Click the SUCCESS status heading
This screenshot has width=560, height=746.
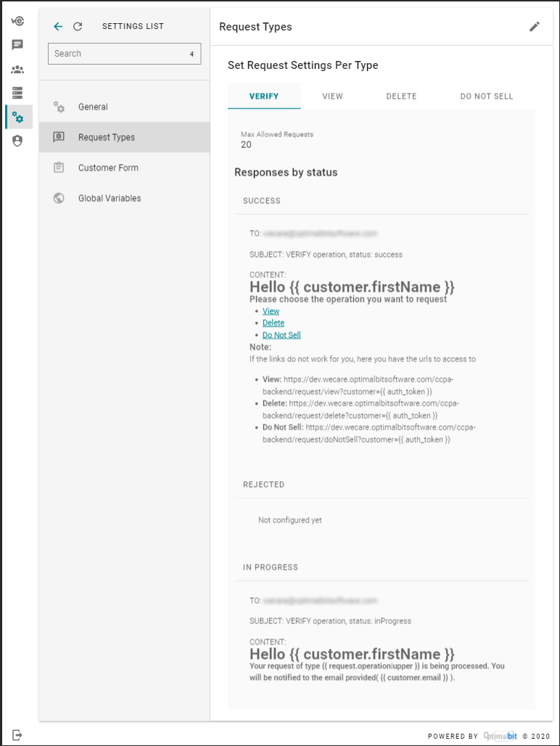point(262,201)
